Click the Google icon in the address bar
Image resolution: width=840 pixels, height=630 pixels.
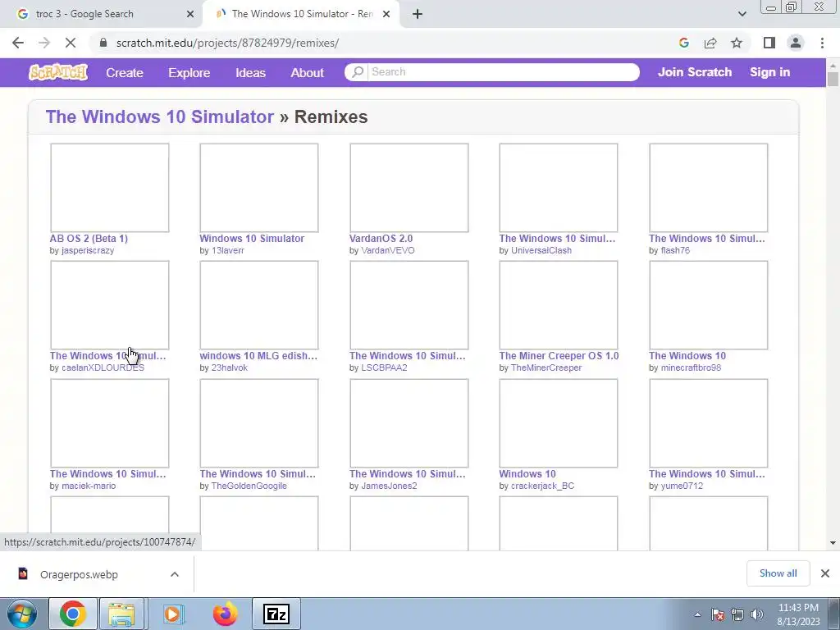click(x=683, y=43)
